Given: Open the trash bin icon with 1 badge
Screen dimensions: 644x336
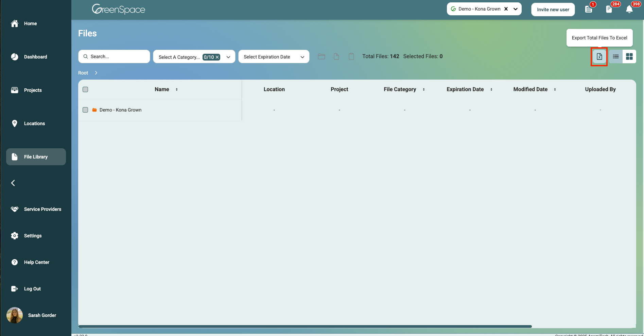Looking at the screenshot, I should click(589, 9).
